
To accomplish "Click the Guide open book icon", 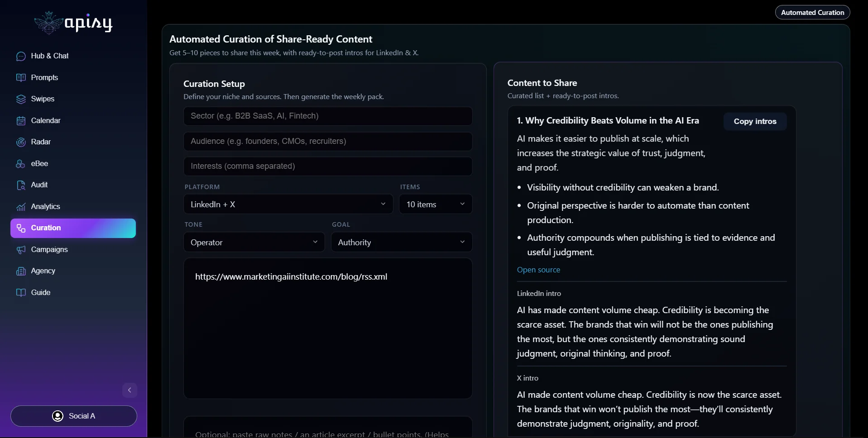I will tap(21, 292).
